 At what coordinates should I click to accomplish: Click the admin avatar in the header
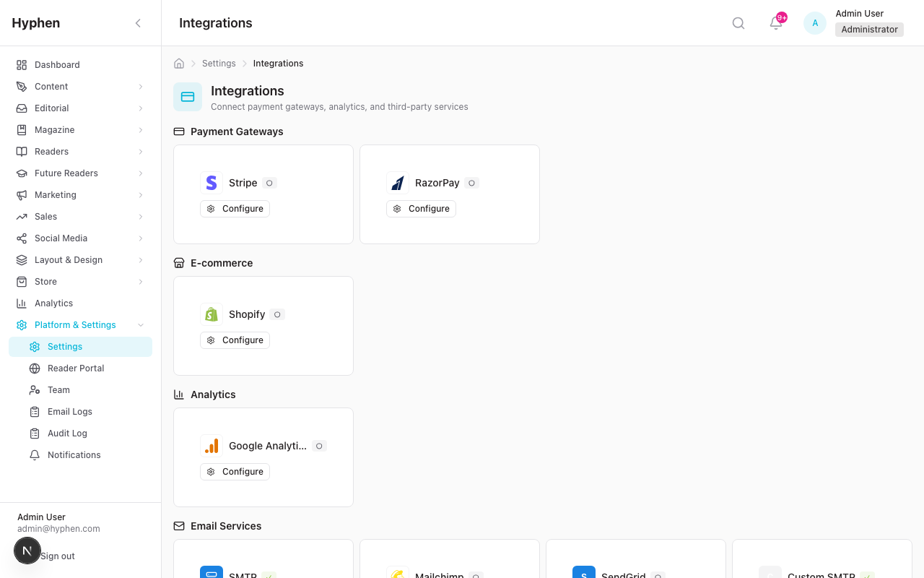814,22
